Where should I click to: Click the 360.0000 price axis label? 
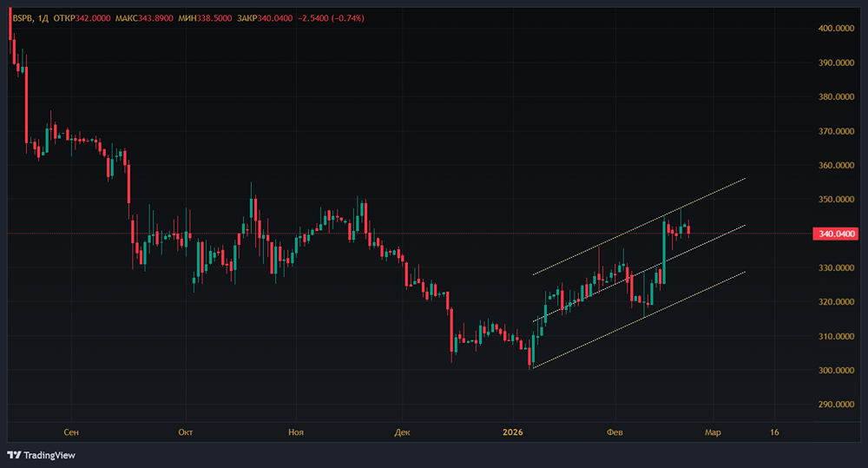point(836,165)
